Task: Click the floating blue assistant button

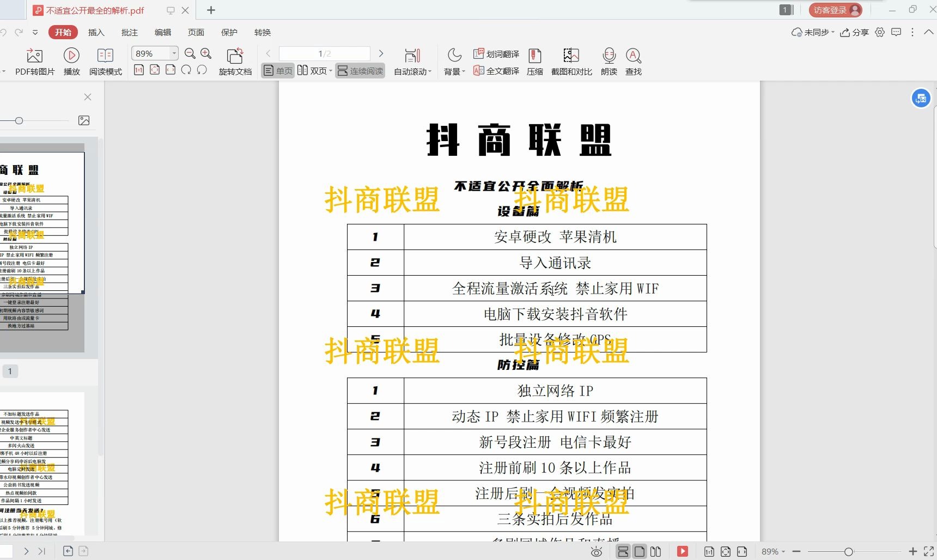Action: 921,99
